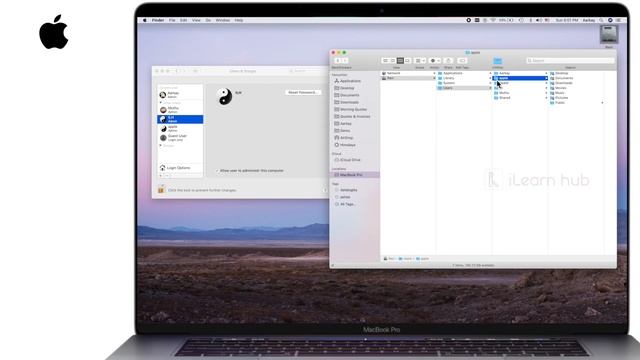The image size is (640, 360).
Task: Select the Finder column view button
Action: pyautogui.click(x=400, y=60)
